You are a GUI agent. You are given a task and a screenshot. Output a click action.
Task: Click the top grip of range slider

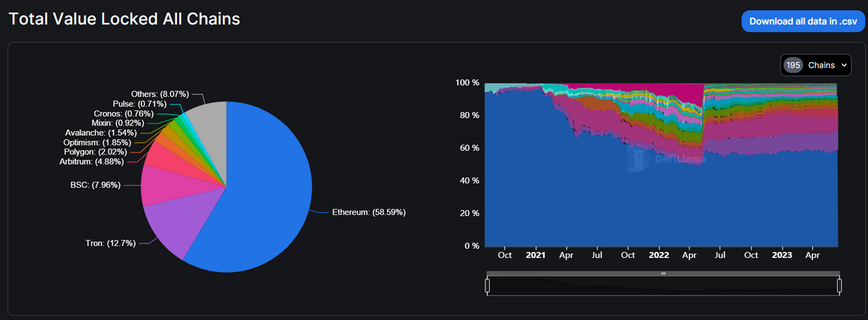(663, 274)
